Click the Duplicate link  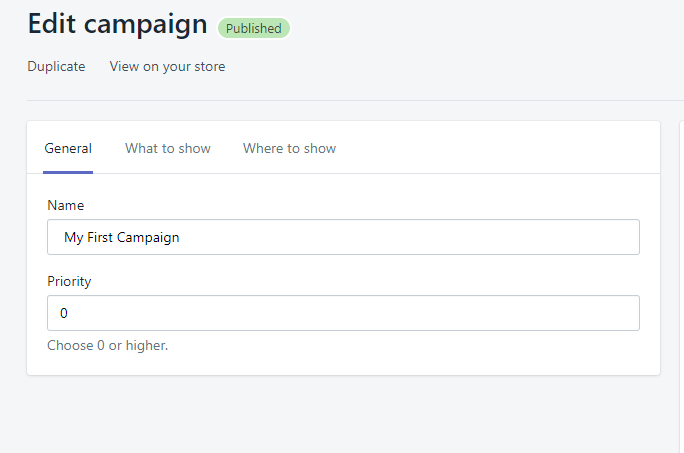(56, 67)
